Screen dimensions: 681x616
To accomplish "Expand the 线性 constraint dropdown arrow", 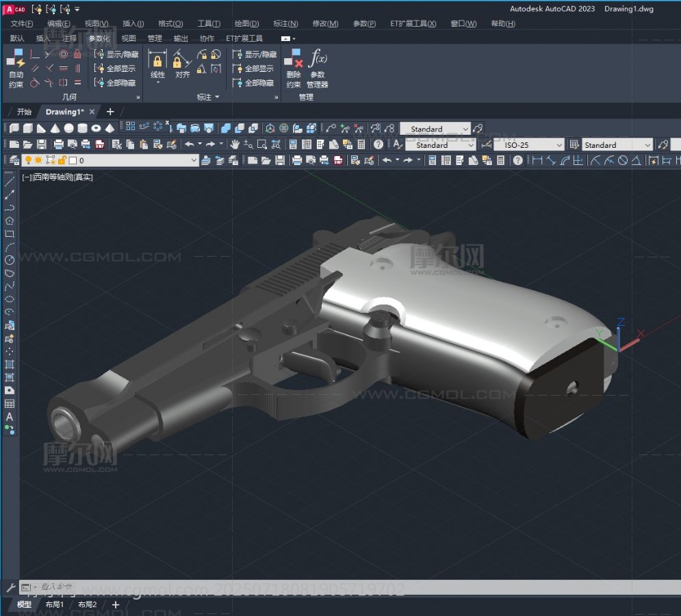I will 157,83.
